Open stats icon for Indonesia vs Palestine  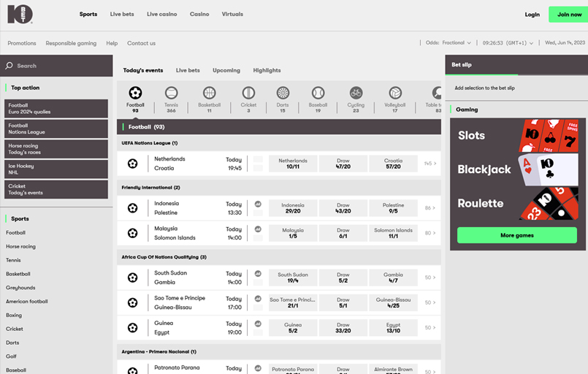coord(258,204)
